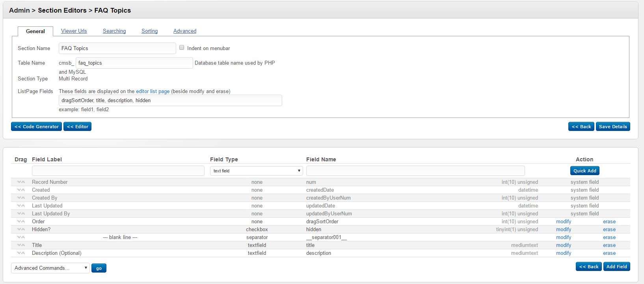Click drag arrows icon for Record Number row
This screenshot has height=284, width=644.
pyautogui.click(x=21, y=182)
